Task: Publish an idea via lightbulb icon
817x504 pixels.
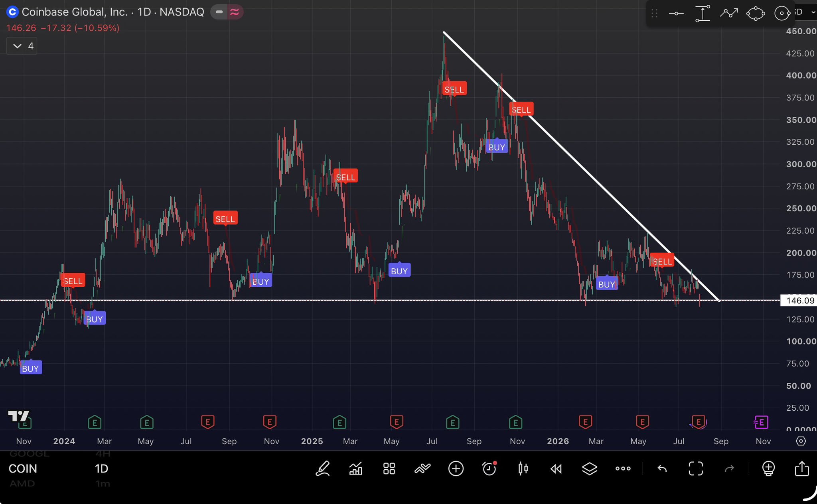Action: click(x=768, y=469)
